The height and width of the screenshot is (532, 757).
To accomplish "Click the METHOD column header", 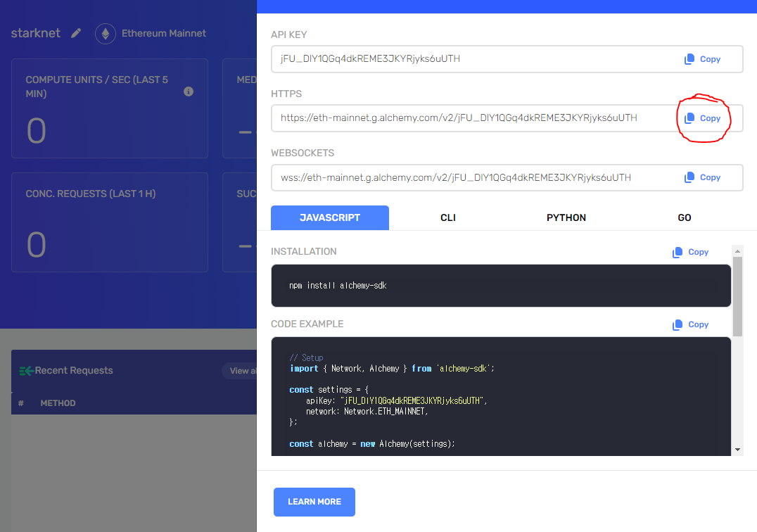I will click(58, 403).
